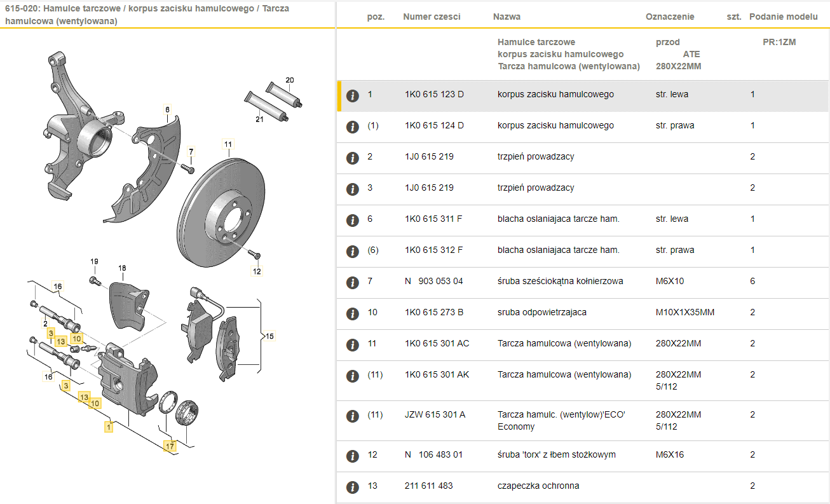Image resolution: width=830 pixels, height=504 pixels.
Task: Click callout 6 on the splash shield
Action: tap(167, 109)
